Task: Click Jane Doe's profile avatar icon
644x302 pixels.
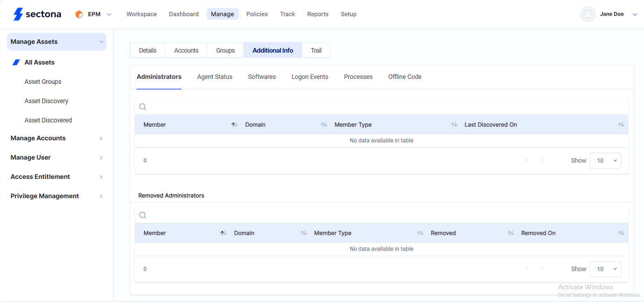Action: tap(587, 14)
